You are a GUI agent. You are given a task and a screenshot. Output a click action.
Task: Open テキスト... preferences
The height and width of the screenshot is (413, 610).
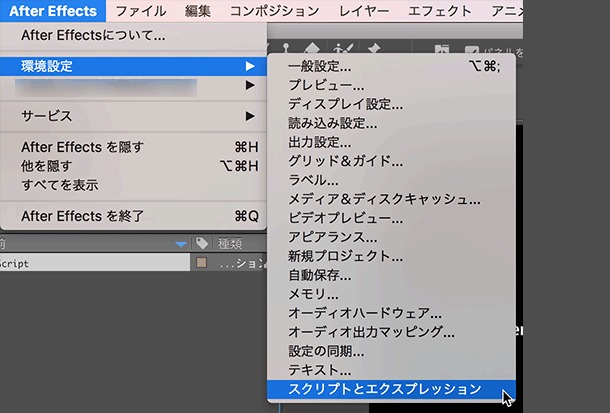391,370
